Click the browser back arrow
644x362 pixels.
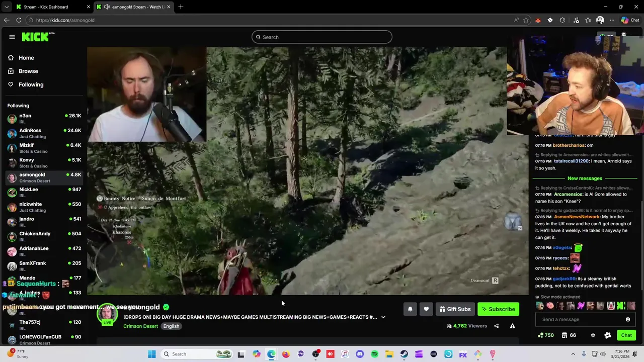coord(7,20)
